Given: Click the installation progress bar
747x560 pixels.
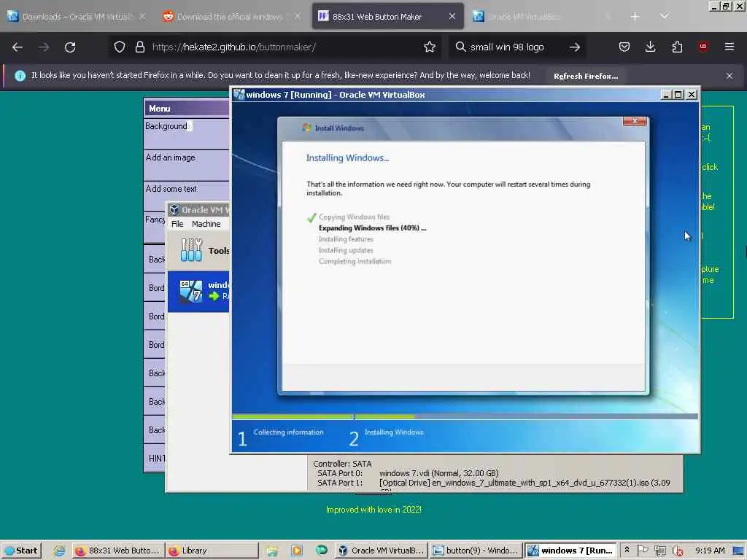Looking at the screenshot, I should click(x=465, y=416).
